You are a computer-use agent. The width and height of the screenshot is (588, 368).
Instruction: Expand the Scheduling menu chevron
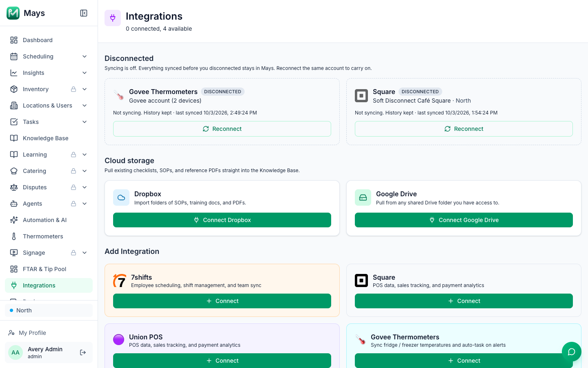85,56
